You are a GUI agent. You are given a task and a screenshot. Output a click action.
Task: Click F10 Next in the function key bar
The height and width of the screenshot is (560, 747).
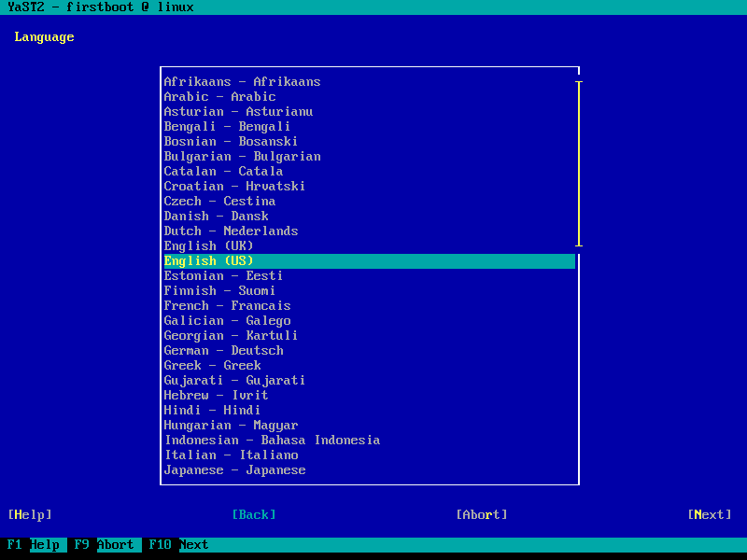pyautogui.click(x=178, y=545)
